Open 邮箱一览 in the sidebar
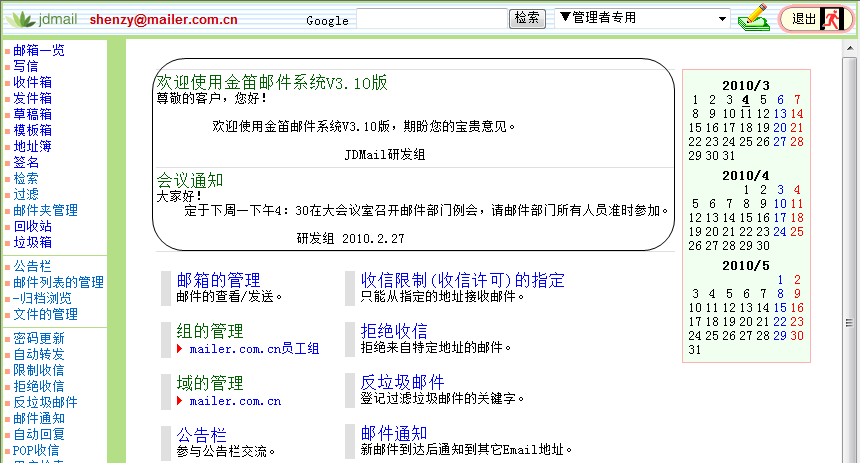This screenshot has height=463, width=860. 38,50
